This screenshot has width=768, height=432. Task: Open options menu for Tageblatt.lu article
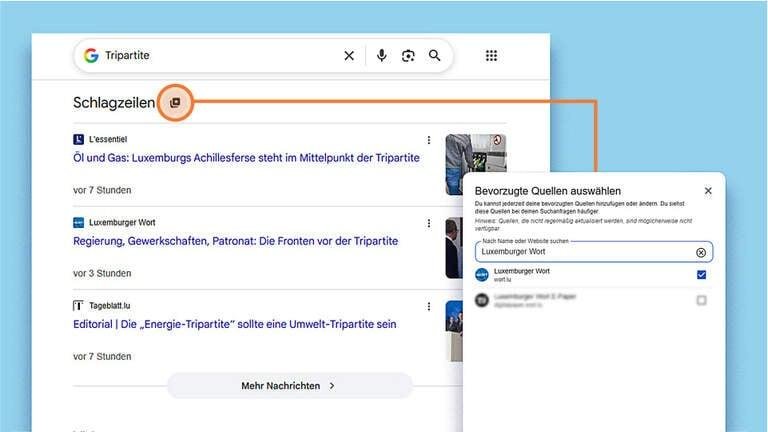coord(429,307)
